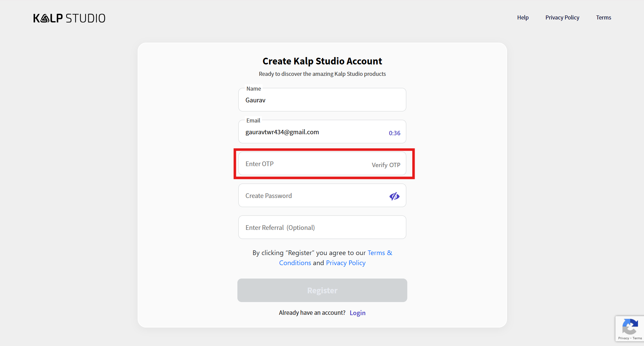644x346 pixels.
Task: Open Privacy Policy in the top navigation
Action: (x=562, y=17)
